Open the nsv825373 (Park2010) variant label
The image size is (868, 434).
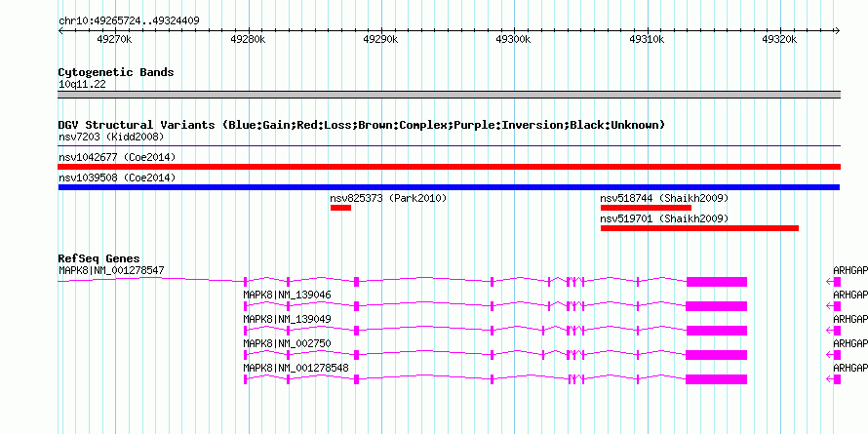[388, 198]
